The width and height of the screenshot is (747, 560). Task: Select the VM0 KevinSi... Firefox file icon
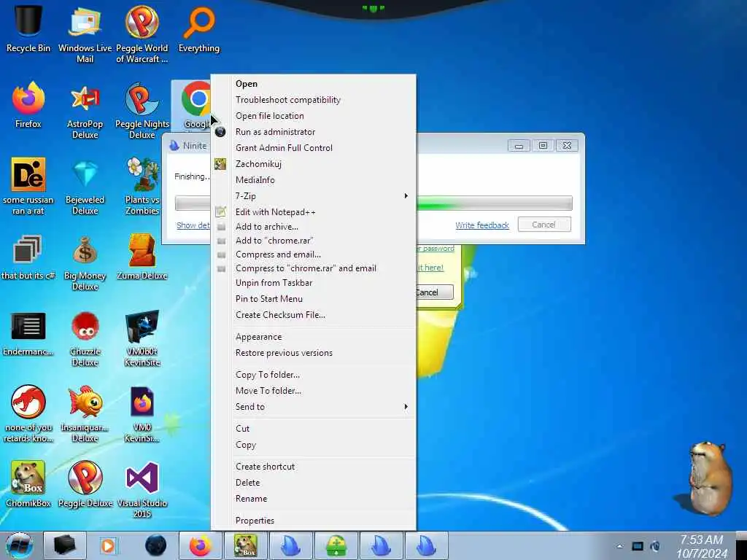pyautogui.click(x=142, y=414)
